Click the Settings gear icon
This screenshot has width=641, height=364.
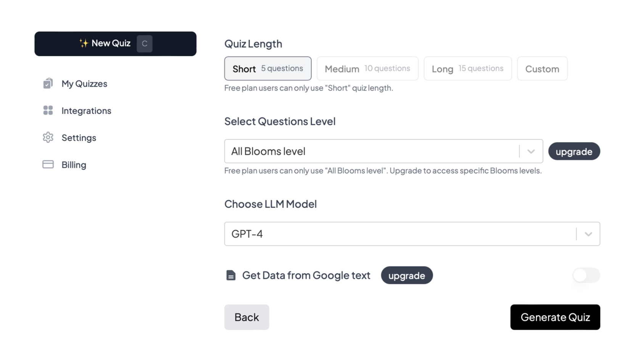[x=48, y=137]
